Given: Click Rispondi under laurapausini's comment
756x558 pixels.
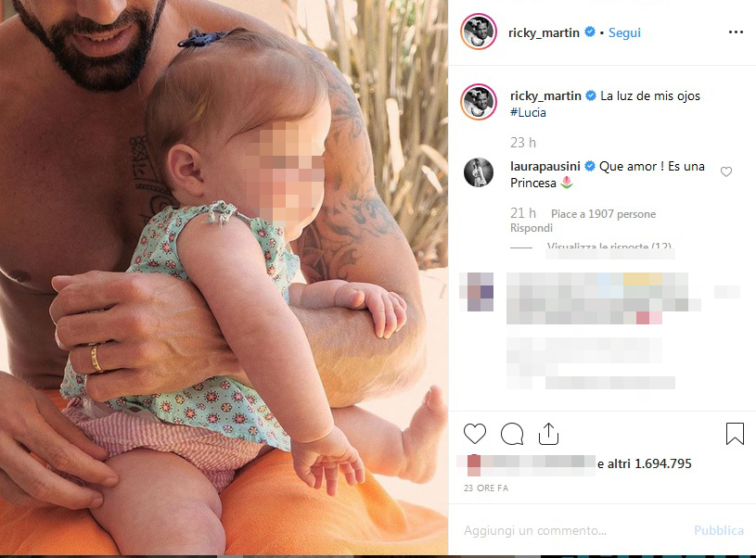Looking at the screenshot, I should (532, 228).
